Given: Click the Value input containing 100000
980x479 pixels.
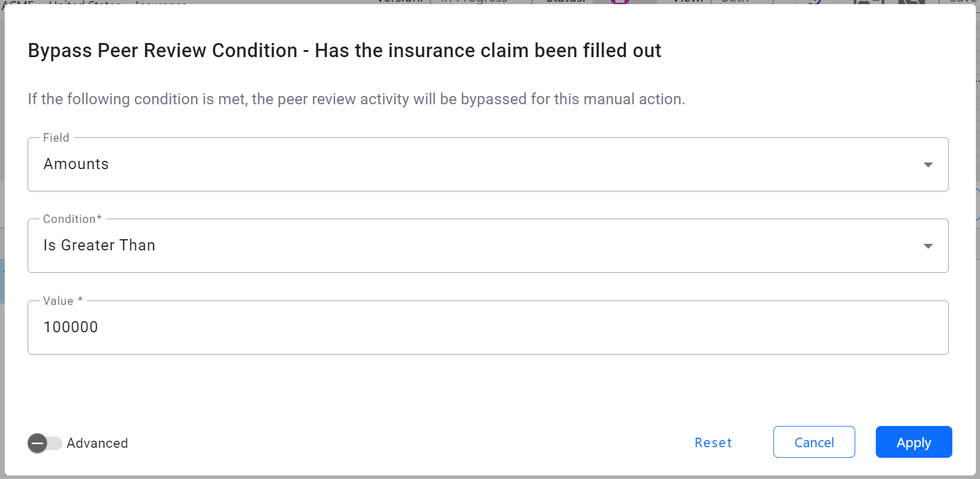Looking at the screenshot, I should click(471, 328).
